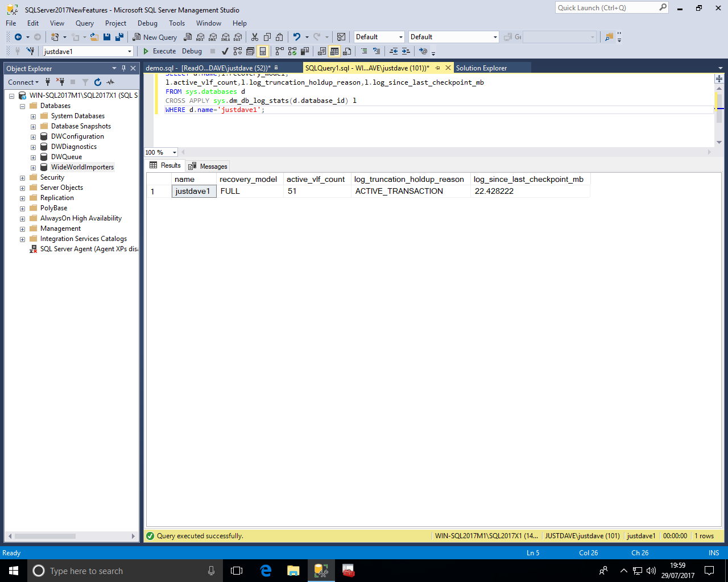Click the New Query button
The image size is (728, 582).
click(155, 37)
